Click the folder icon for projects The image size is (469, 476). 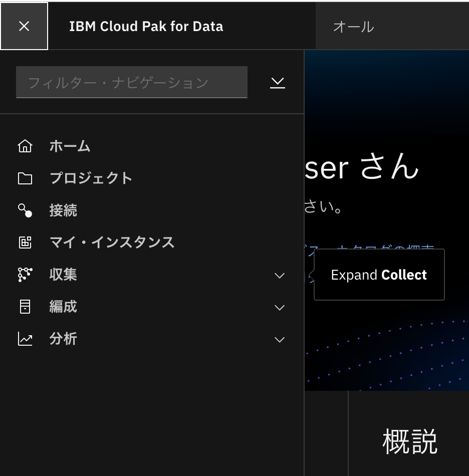tap(25, 178)
